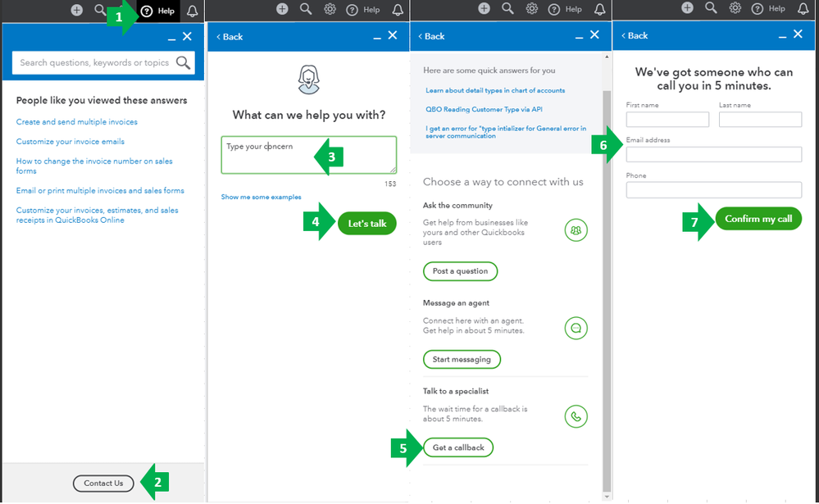This screenshot has width=819, height=504.
Task: Minimize the third help panel
Action: coord(579,37)
